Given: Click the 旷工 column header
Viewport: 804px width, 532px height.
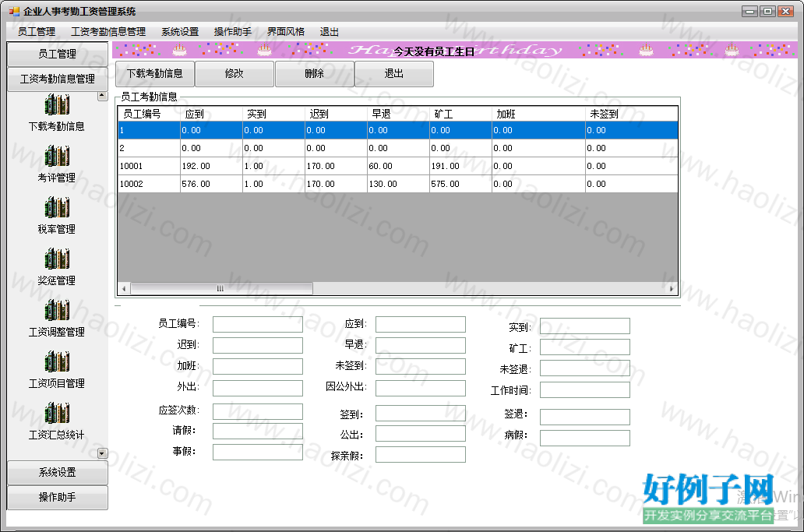Looking at the screenshot, I should click(460, 114).
